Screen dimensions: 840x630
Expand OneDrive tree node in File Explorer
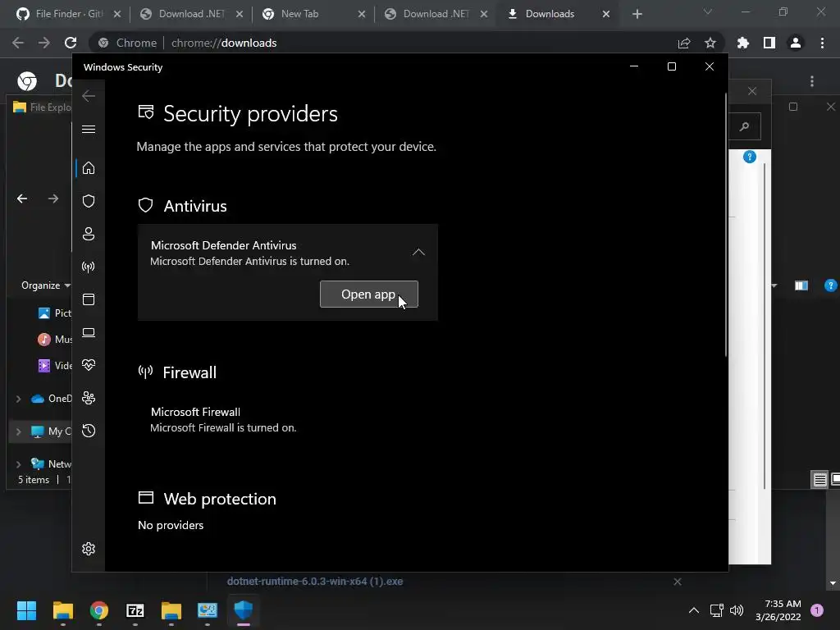pyautogui.click(x=18, y=399)
